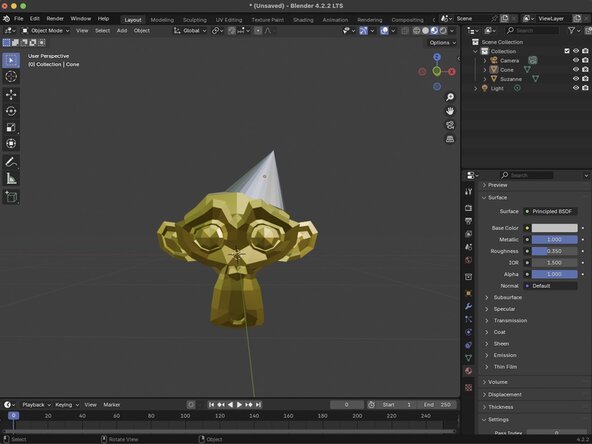Hide the Cone in viewport

click(576, 69)
